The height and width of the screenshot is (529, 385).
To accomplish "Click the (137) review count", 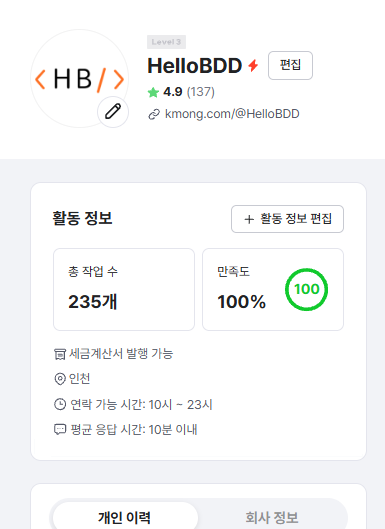I will (x=200, y=92).
